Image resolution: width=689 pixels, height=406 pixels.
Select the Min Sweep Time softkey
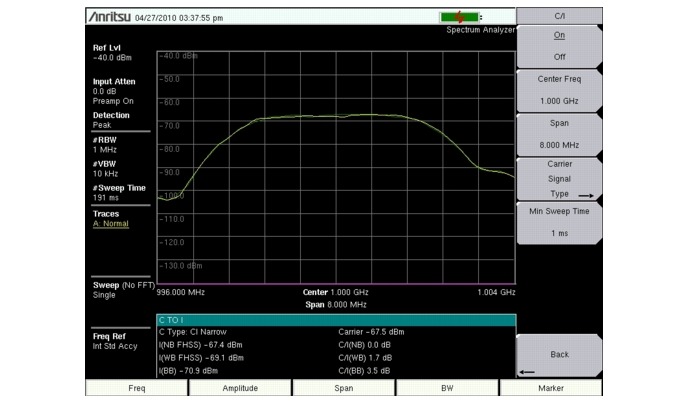click(559, 223)
